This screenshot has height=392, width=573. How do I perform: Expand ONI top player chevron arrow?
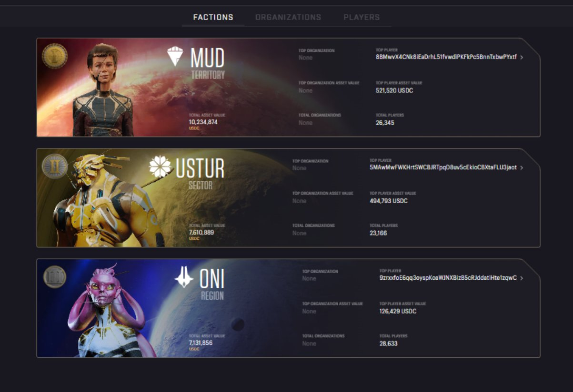(522, 278)
